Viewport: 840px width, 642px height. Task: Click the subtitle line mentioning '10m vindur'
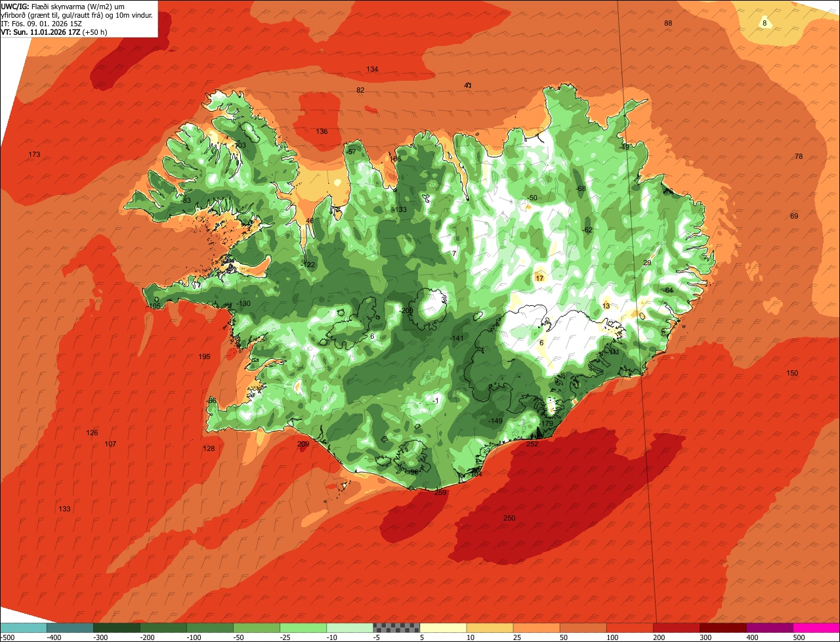(x=77, y=14)
